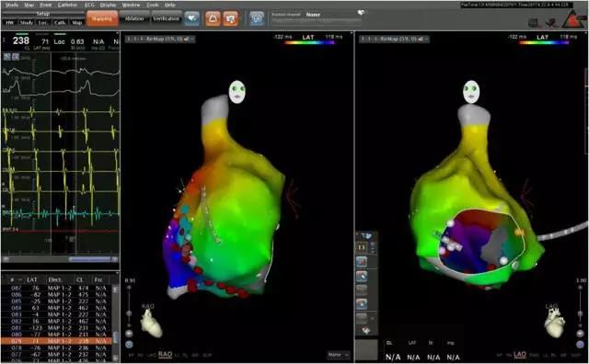The height and width of the screenshot is (364, 589).
Task: Select the LAO view label under right map
Action: pyautogui.click(x=520, y=354)
